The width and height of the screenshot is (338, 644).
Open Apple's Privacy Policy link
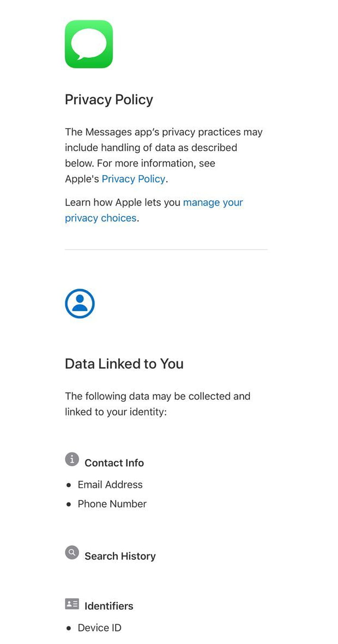(133, 179)
